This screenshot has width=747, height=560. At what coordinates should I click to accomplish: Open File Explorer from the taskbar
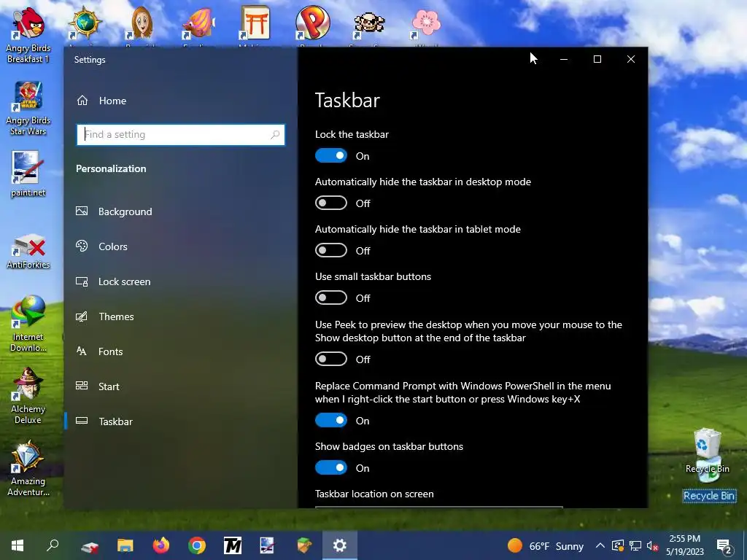click(x=125, y=545)
